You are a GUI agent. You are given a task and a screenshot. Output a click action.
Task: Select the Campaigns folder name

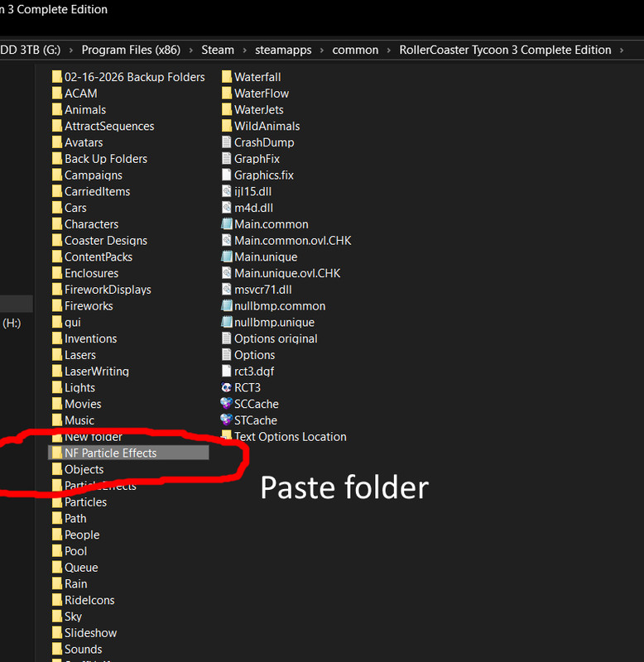tap(94, 175)
